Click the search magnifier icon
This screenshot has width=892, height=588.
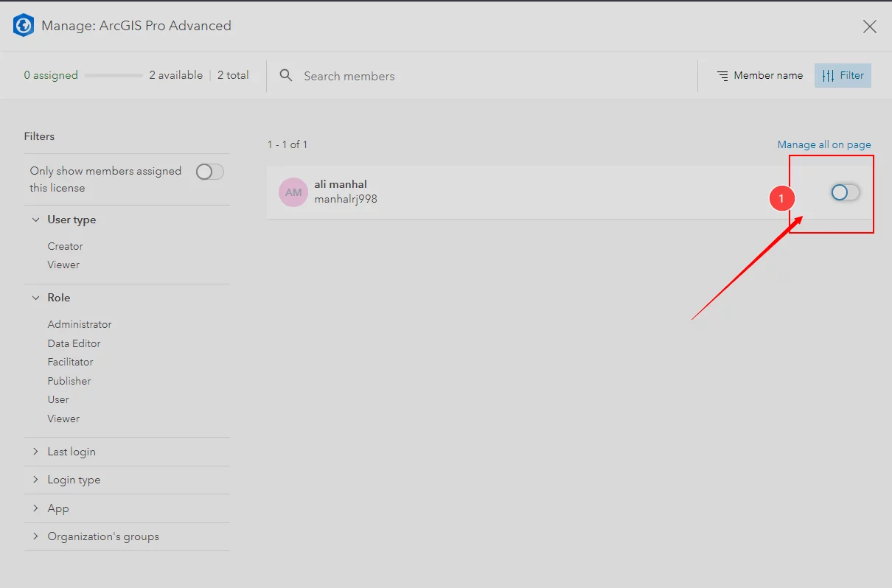pyautogui.click(x=287, y=76)
